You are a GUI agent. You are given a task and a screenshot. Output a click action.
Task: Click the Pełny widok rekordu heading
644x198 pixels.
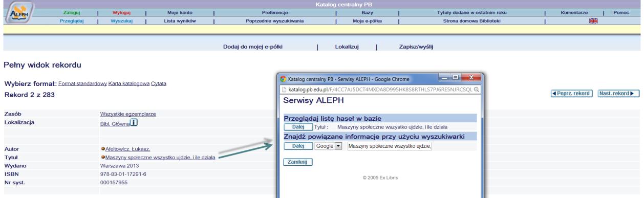click(x=42, y=65)
